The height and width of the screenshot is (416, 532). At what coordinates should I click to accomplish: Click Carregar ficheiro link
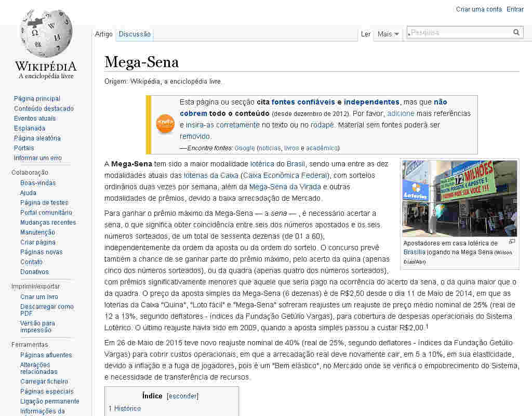point(44,381)
